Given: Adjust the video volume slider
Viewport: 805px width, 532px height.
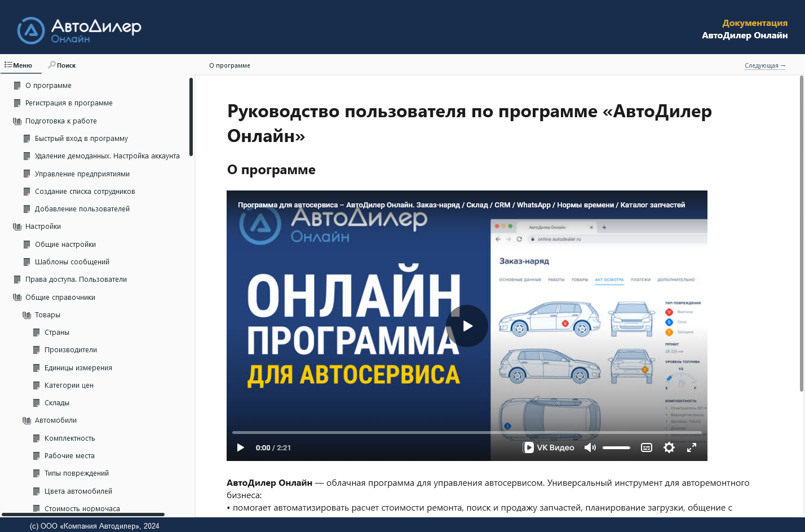Looking at the screenshot, I should click(616, 447).
